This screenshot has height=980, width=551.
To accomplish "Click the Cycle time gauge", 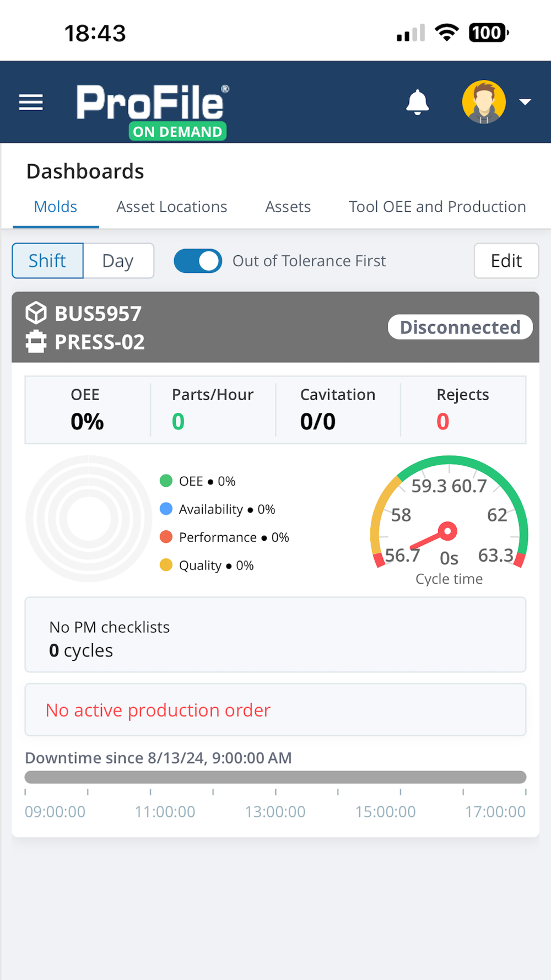I will point(449,518).
